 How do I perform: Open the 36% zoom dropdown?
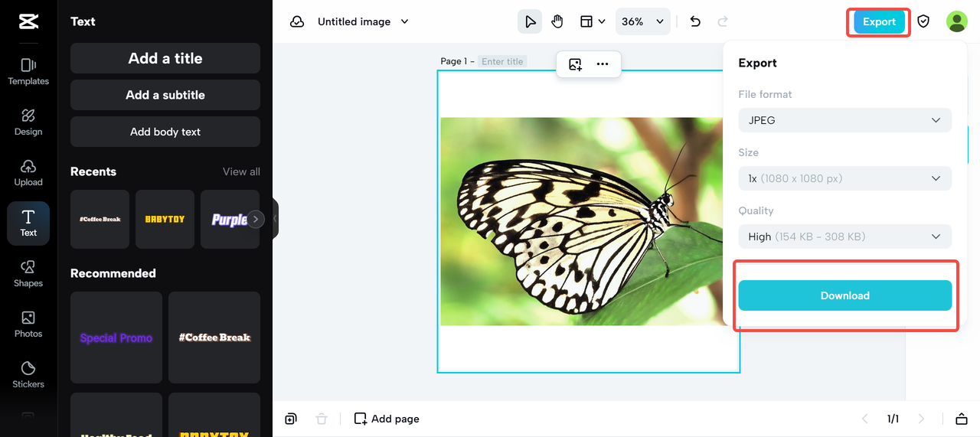point(643,21)
